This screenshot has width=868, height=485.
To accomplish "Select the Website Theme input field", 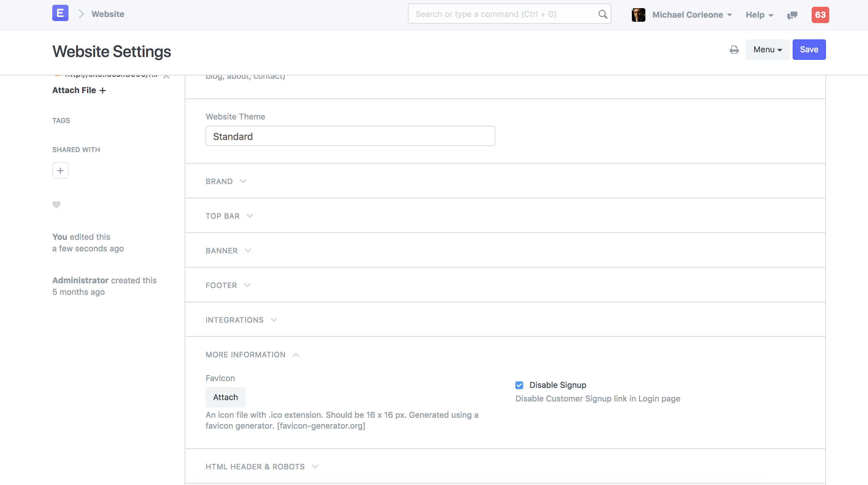I will coord(350,136).
